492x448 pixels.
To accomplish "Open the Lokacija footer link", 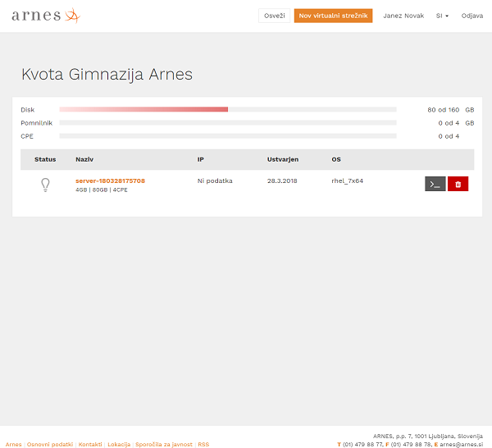I will pyautogui.click(x=119, y=444).
